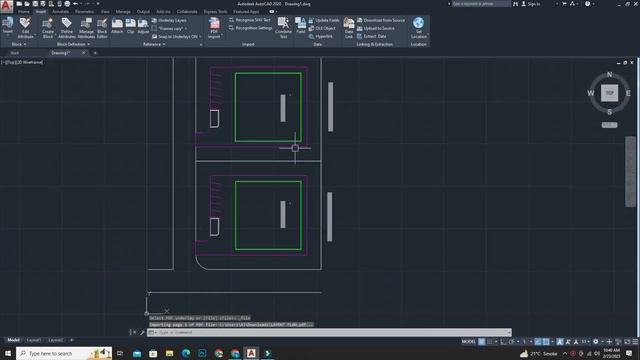640x360 pixels.
Task: Expand the Snap to Underlays ON dropdown
Action: click(200, 37)
